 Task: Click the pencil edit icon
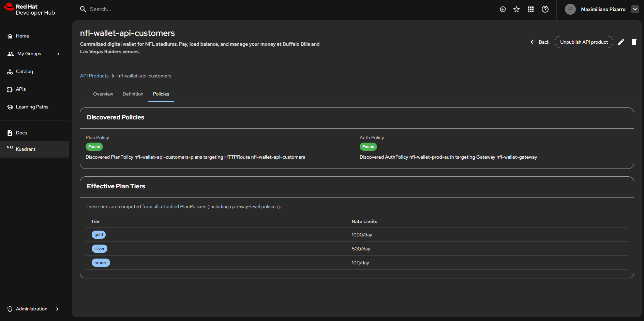(621, 42)
